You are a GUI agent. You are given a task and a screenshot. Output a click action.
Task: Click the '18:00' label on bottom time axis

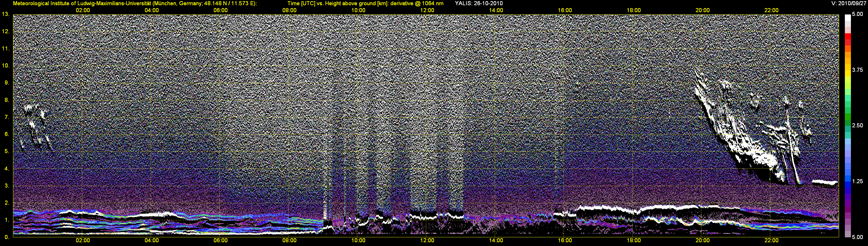634,241
